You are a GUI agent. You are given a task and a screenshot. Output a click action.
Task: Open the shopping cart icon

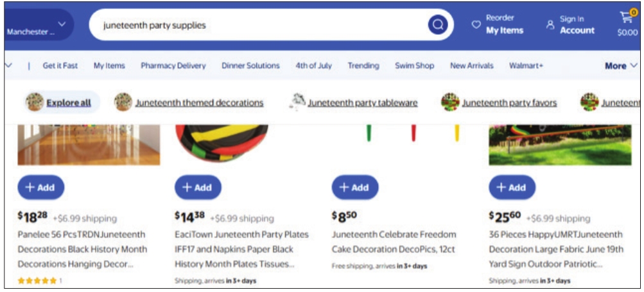click(627, 19)
